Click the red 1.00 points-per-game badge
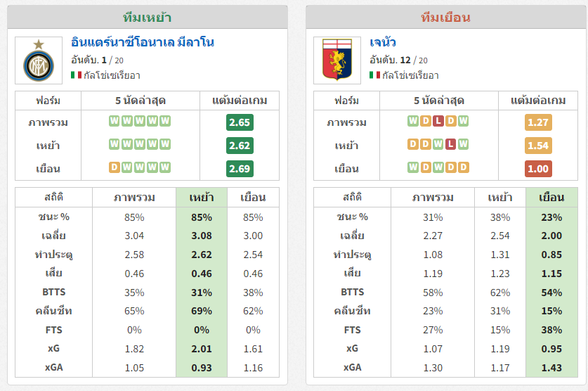The image size is (588, 391). [538, 169]
